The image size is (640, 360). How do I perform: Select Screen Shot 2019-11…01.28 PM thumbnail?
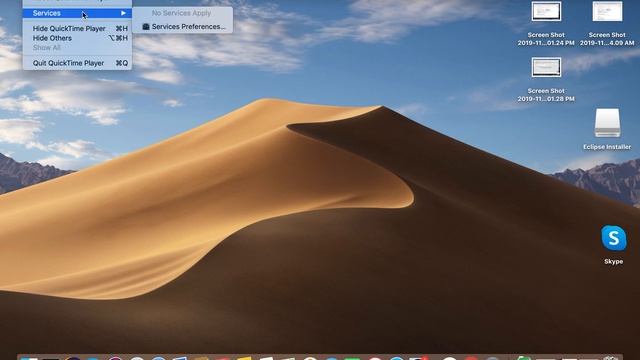tap(546, 67)
